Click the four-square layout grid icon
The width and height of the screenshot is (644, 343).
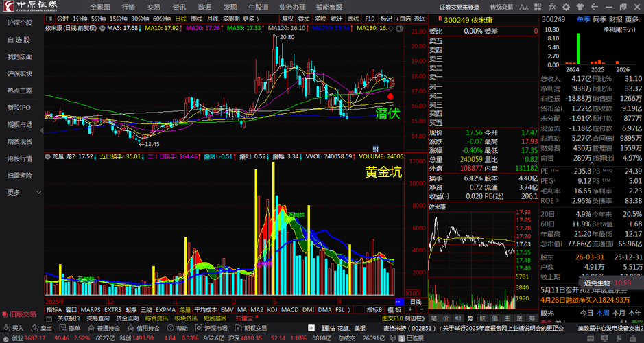(538, 7)
